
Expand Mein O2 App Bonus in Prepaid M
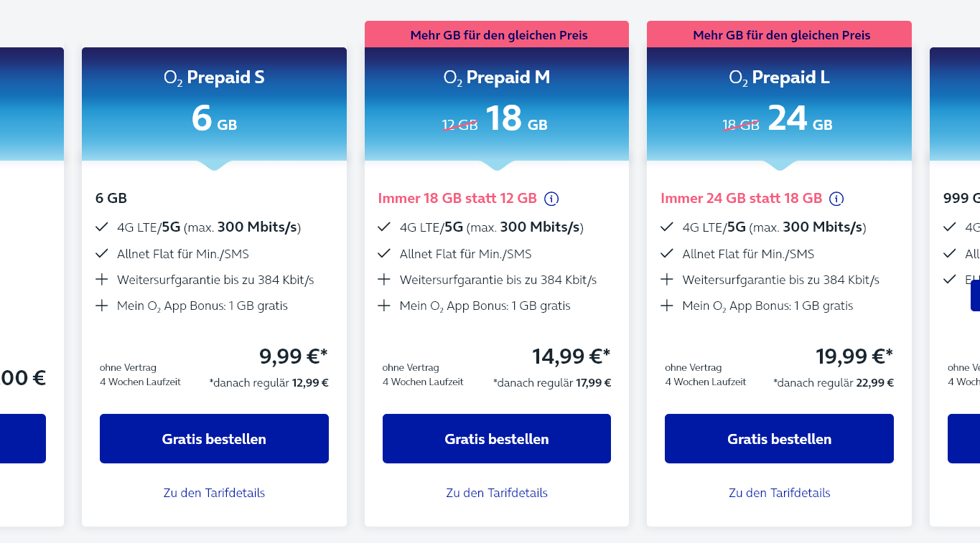click(384, 306)
